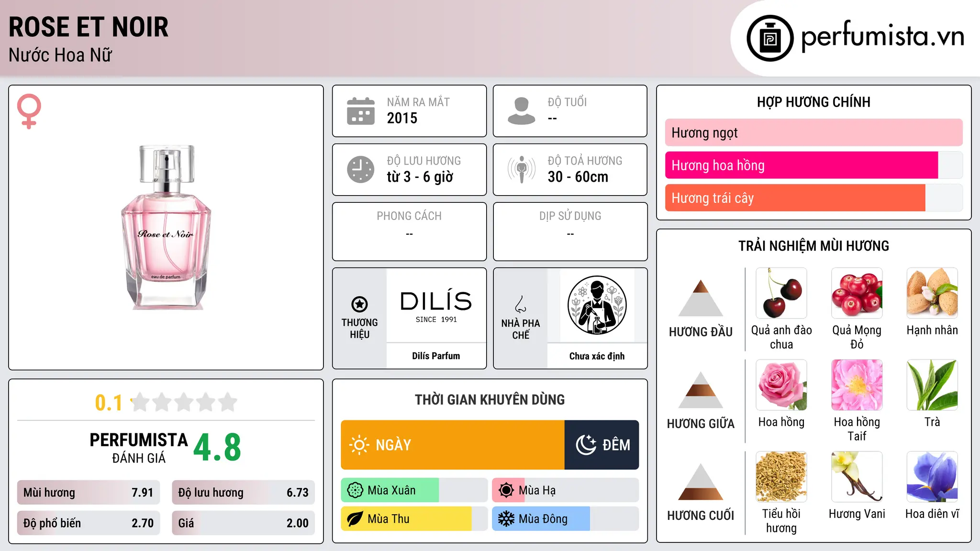
Task: Click the calendar icon beside Năm ra mắt
Action: click(361, 111)
